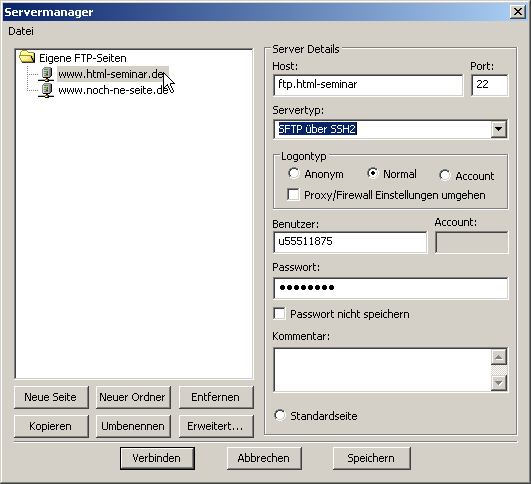Open the Erweitert... advanced settings

click(x=216, y=426)
